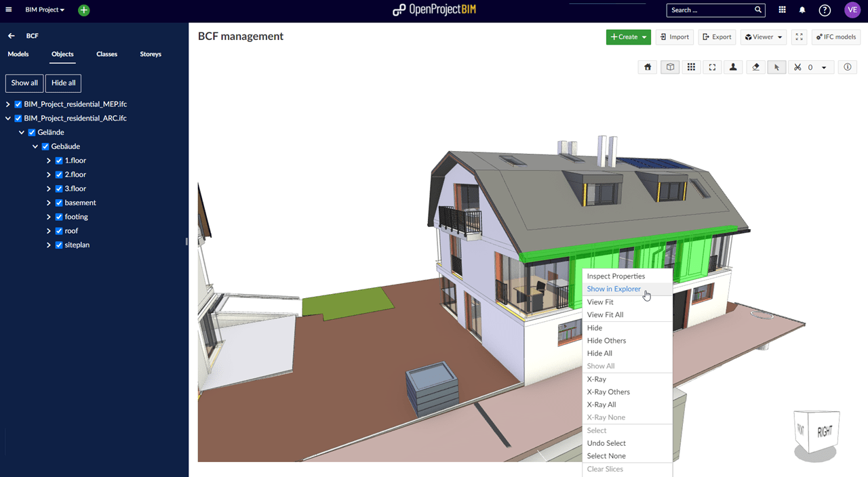Collapse the Gebäude tree node

35,146
